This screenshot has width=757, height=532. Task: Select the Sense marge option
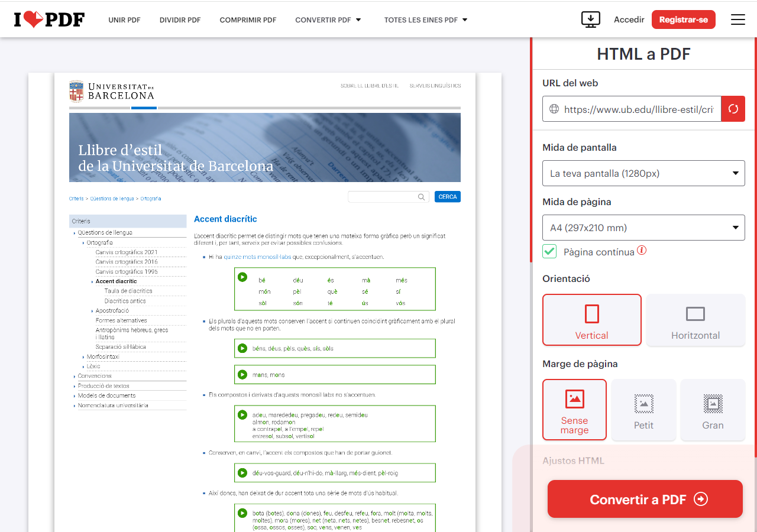(x=574, y=410)
